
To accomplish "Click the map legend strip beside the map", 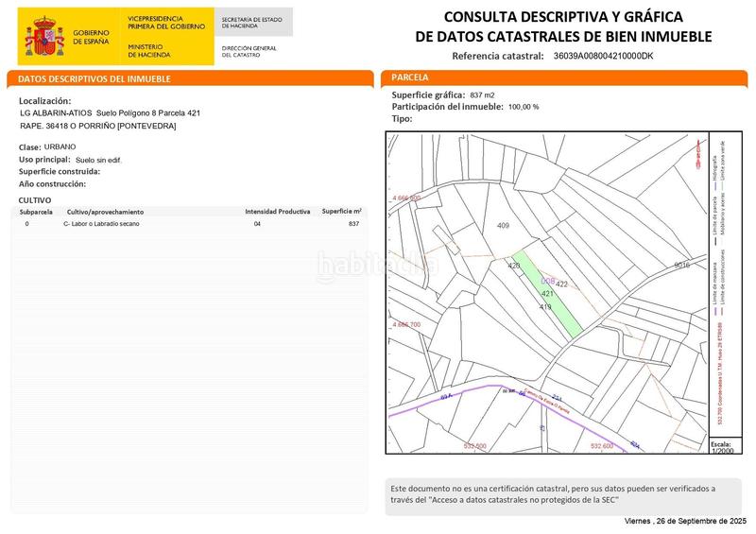I will (x=725, y=284).
